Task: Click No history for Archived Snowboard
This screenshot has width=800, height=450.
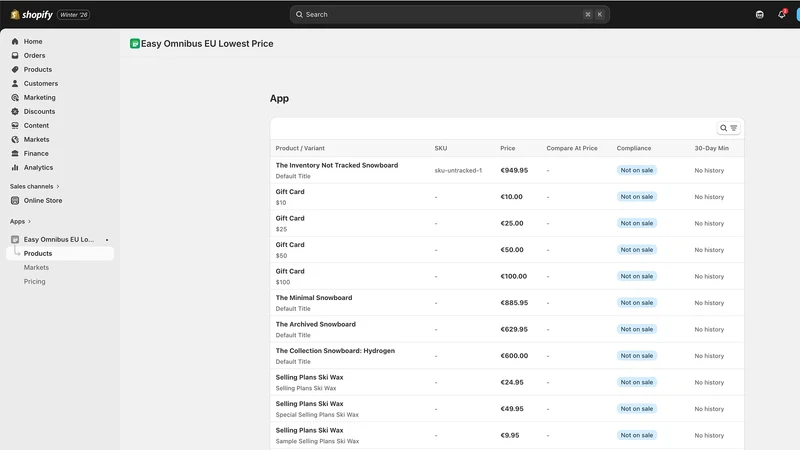Action: tap(709, 330)
